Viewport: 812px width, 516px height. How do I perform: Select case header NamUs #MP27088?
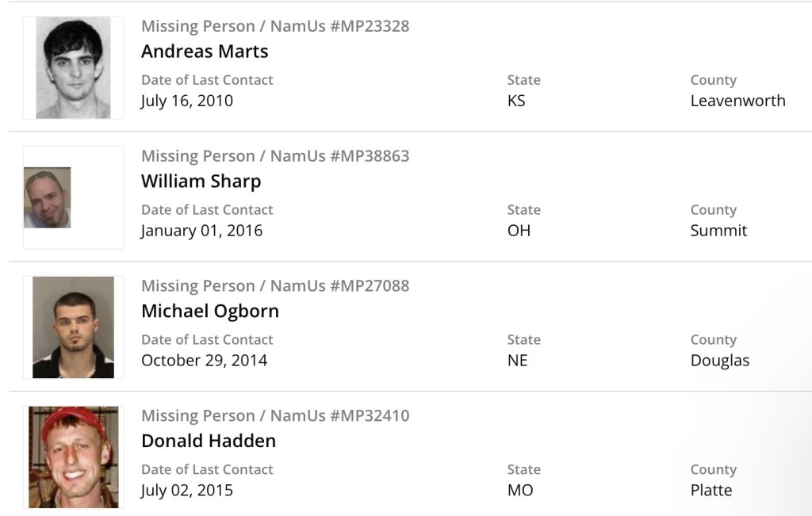pos(275,286)
